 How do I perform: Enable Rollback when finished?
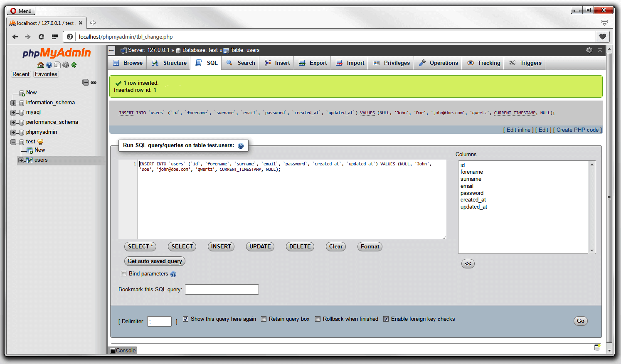point(318,319)
